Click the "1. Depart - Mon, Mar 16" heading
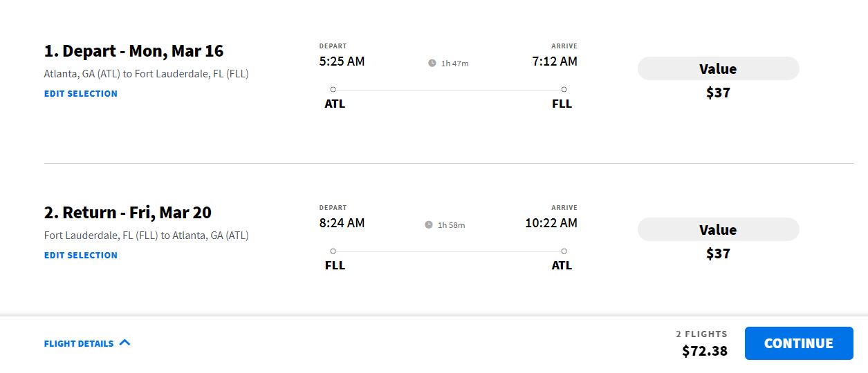The image size is (868, 373). [x=133, y=51]
